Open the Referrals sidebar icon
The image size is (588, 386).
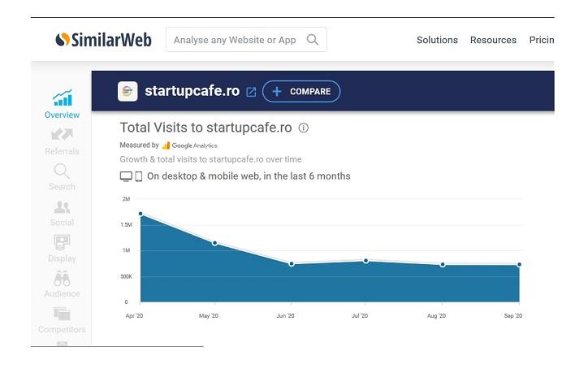click(62, 135)
